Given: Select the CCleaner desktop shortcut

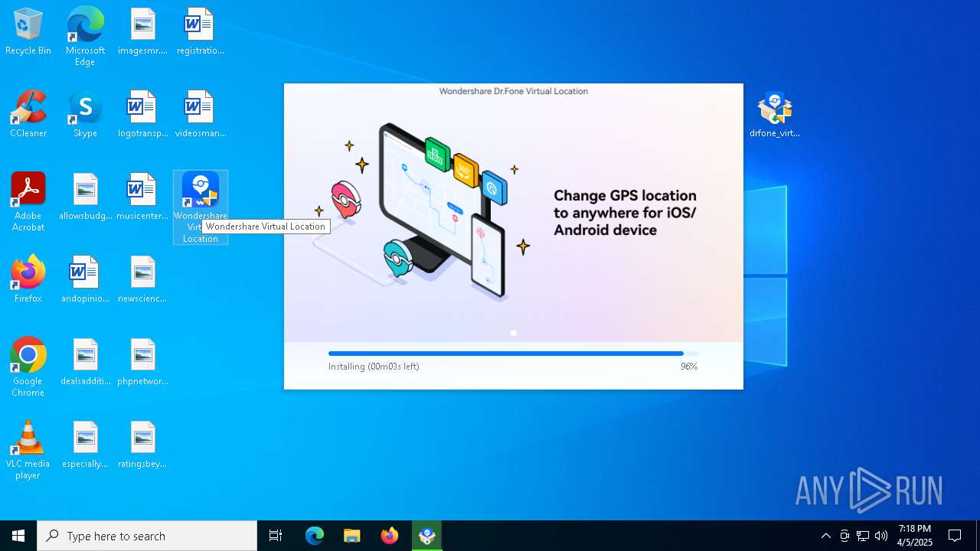Looking at the screenshot, I should click(28, 114).
